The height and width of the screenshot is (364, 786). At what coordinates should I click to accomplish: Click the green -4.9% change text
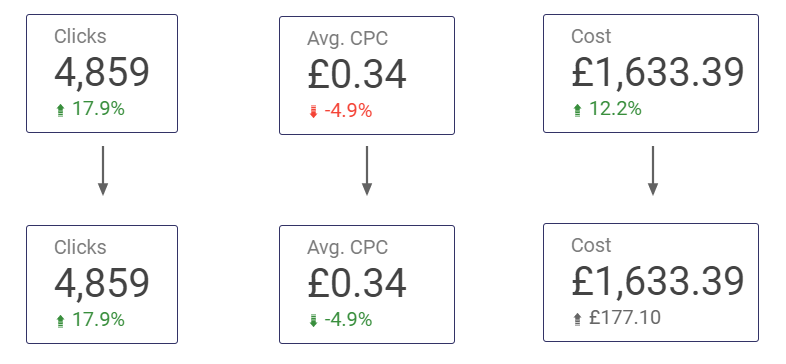(x=348, y=320)
